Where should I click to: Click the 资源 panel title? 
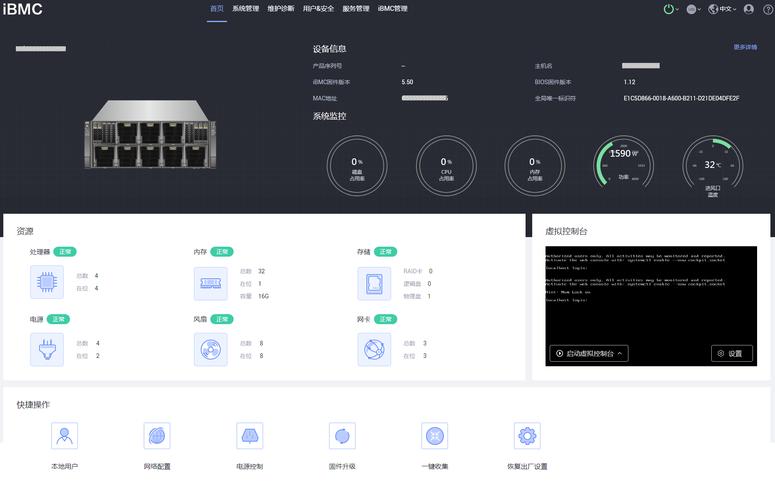click(x=25, y=231)
